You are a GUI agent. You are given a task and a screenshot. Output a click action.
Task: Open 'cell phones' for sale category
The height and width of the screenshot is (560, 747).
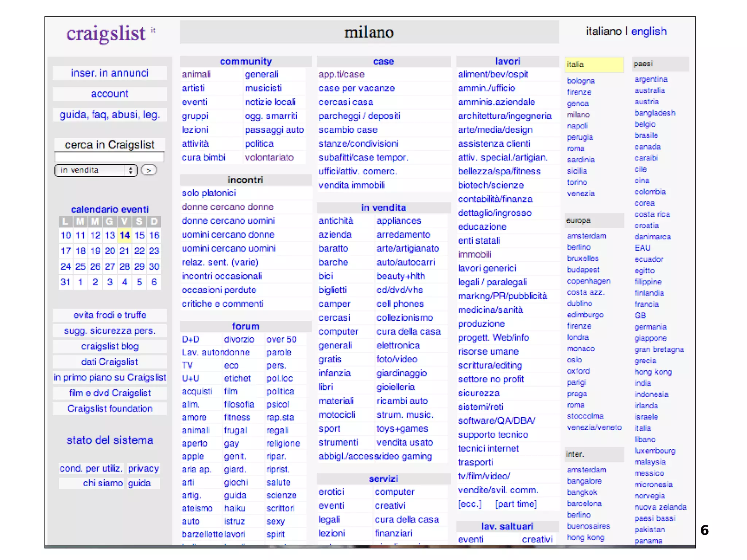pos(400,304)
